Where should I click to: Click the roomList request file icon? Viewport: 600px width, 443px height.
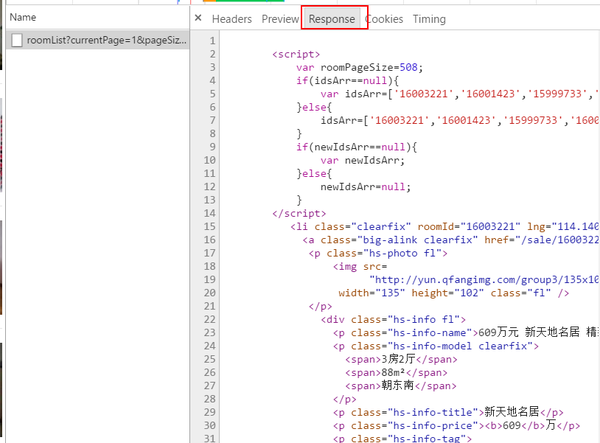click(17, 40)
